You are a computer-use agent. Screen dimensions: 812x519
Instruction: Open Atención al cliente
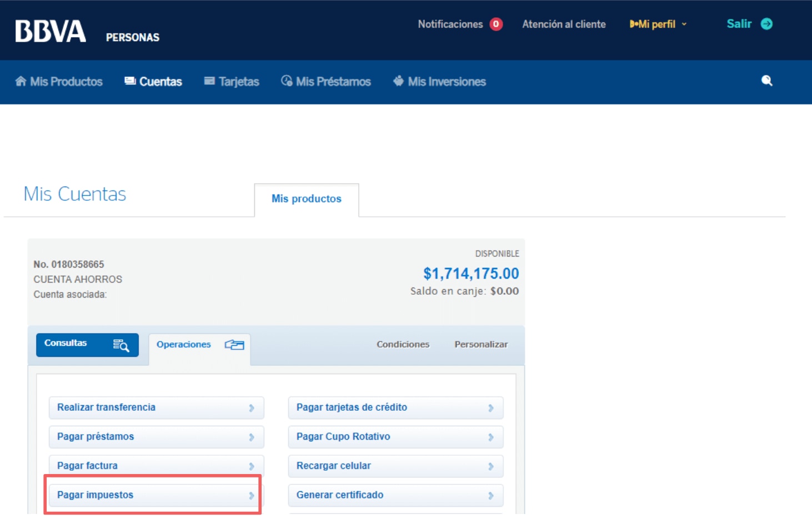click(x=564, y=24)
